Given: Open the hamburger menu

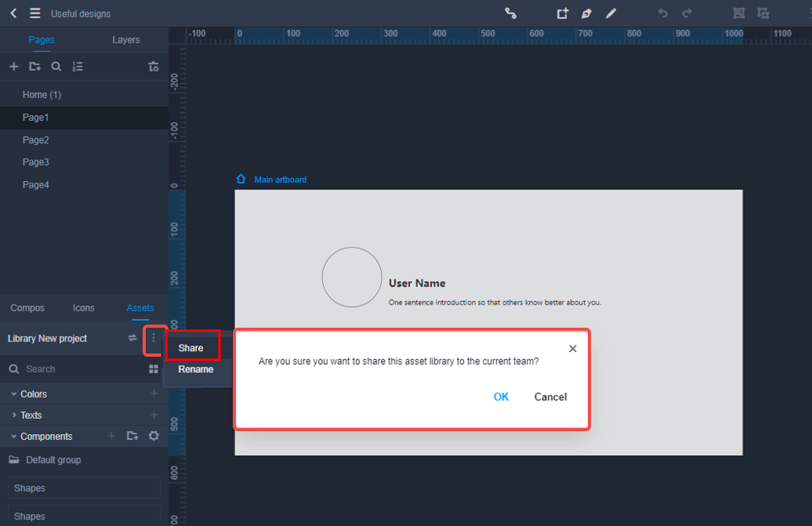Looking at the screenshot, I should point(35,14).
